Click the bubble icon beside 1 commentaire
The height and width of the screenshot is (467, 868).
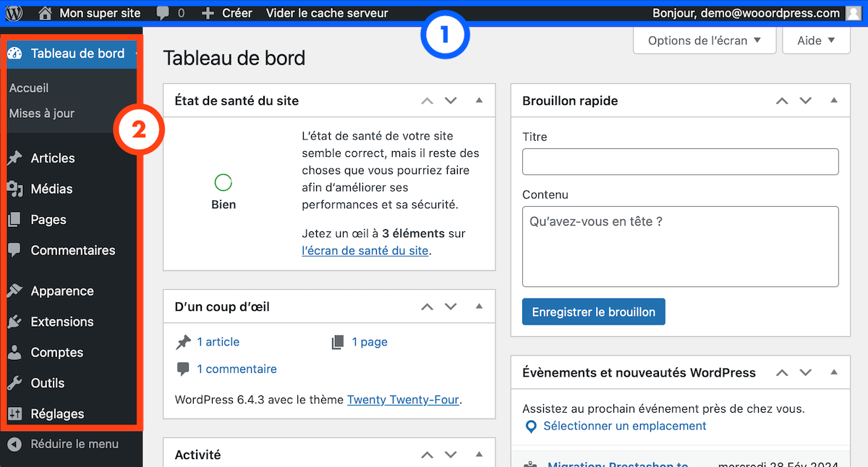pyautogui.click(x=184, y=369)
